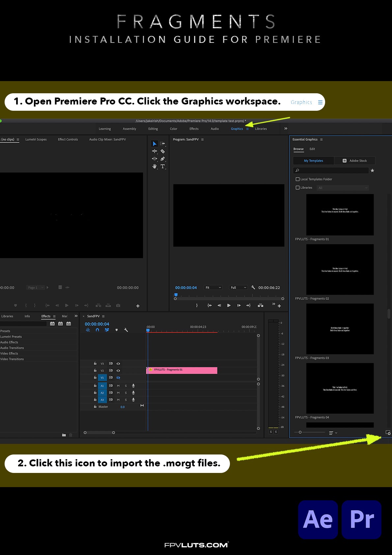Open the Libraries All dropdown
Viewport: 392px width, 555px height.
(343, 188)
